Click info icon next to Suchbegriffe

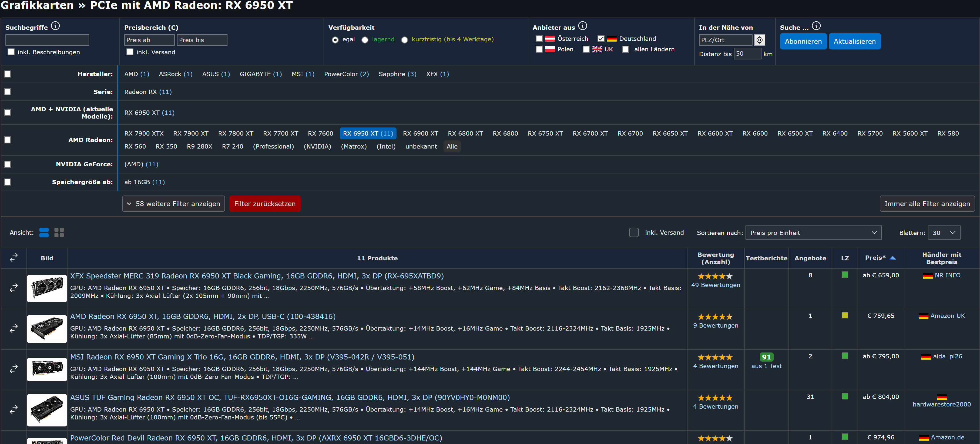(x=56, y=26)
